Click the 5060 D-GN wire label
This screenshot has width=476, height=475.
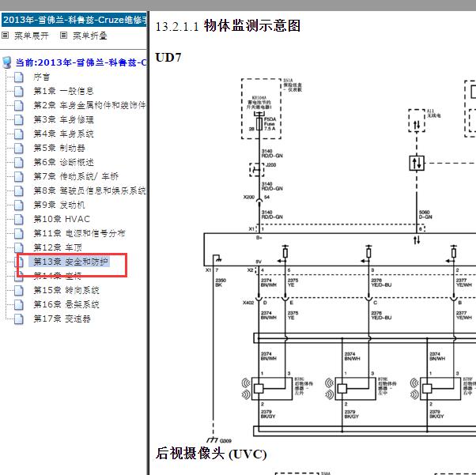pyautogui.click(x=425, y=215)
